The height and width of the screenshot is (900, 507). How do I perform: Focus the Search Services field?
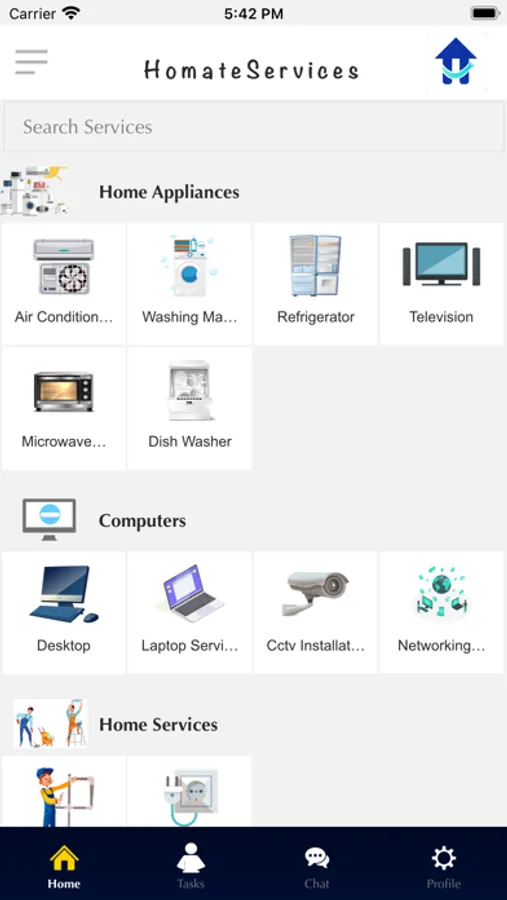point(253,127)
